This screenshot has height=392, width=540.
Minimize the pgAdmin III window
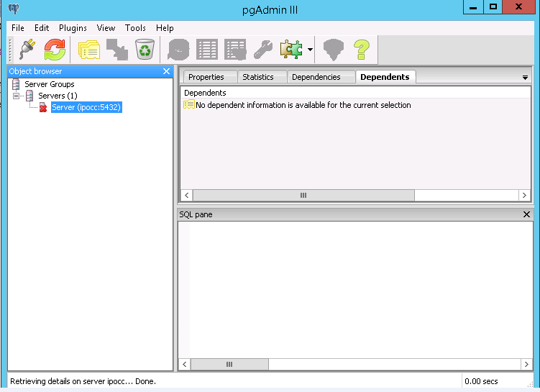pyautogui.click(x=473, y=7)
